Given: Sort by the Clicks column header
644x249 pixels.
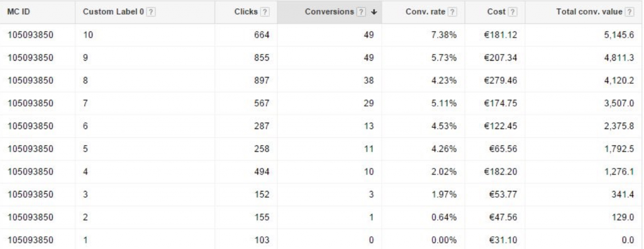Looking at the screenshot, I should [246, 12].
